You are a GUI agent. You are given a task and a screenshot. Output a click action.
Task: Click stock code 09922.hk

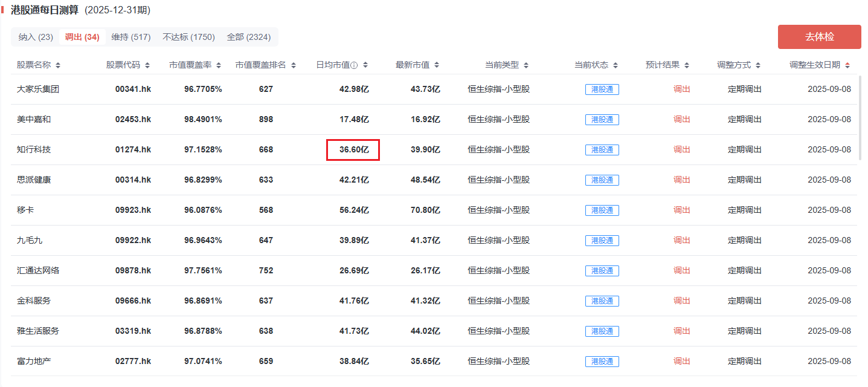[x=133, y=240]
